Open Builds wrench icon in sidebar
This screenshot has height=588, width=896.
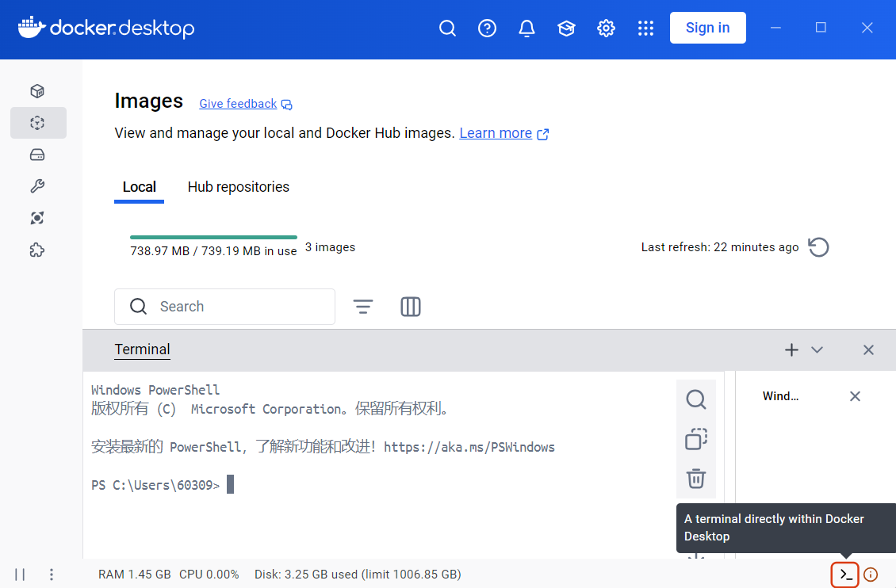37,186
